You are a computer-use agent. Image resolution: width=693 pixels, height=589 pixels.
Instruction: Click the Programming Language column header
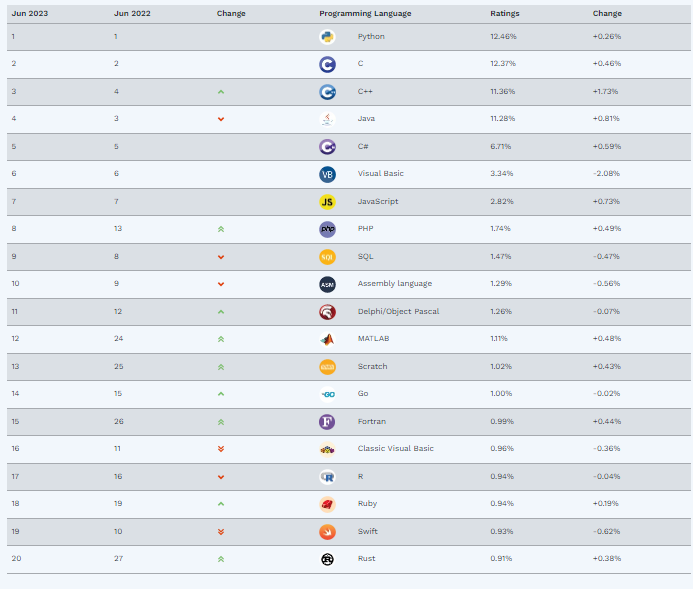pyautogui.click(x=365, y=14)
